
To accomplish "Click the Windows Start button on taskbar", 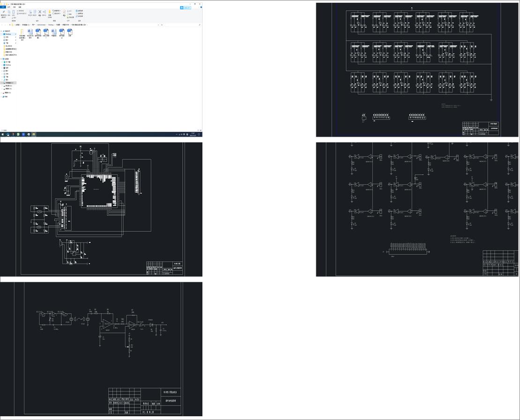I will pyautogui.click(x=2, y=134).
